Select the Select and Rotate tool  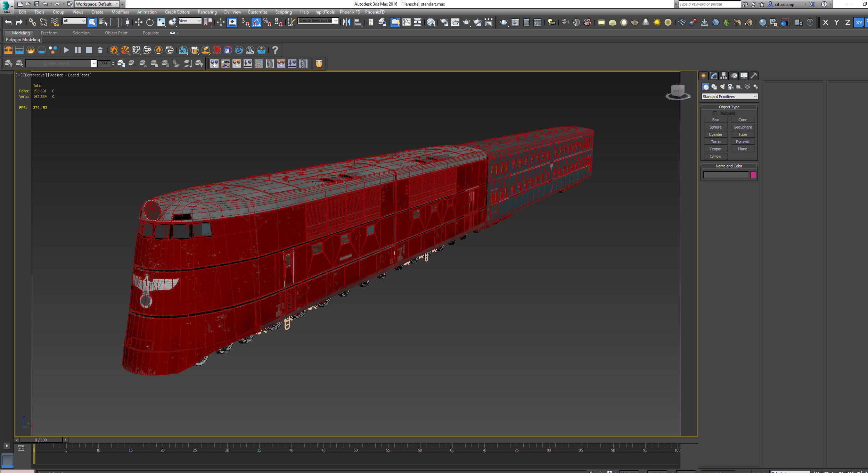(x=150, y=22)
